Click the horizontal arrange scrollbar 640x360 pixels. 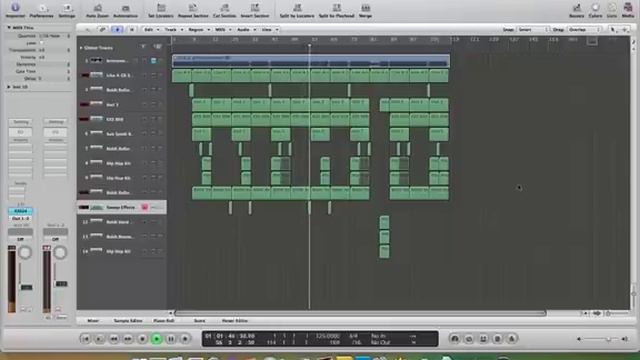point(360,313)
